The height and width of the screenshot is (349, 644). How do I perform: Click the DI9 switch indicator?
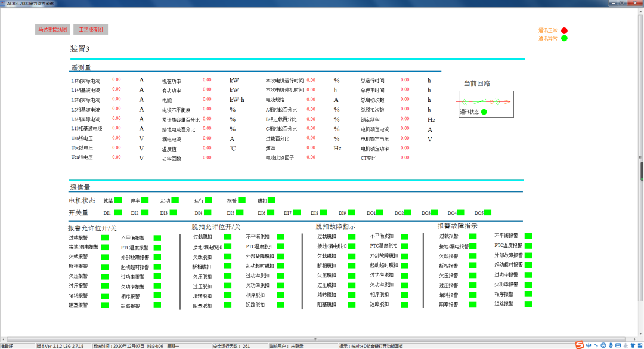352,212
